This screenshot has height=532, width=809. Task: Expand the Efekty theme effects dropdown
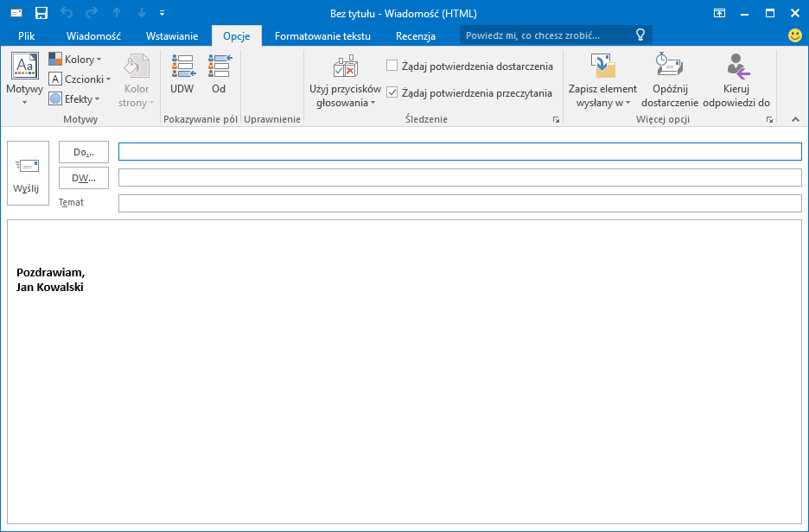[74, 98]
